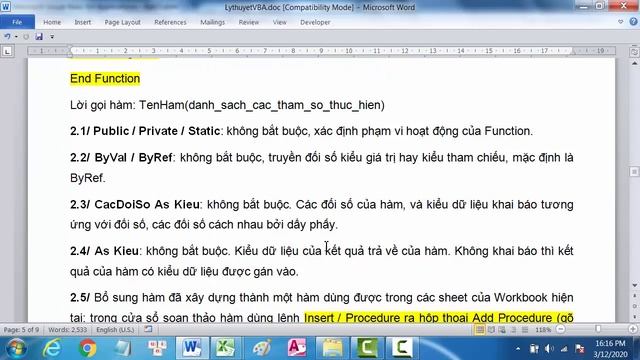The width and height of the screenshot is (640, 360).
Task: Click the Previous Page browse button
Action: [x=634, y=295]
